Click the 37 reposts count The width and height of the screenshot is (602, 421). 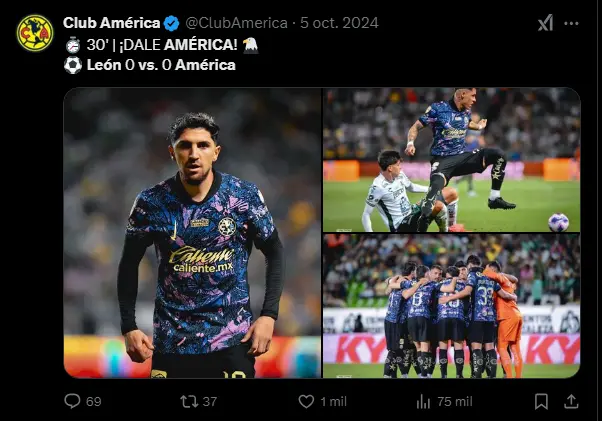tap(210, 401)
